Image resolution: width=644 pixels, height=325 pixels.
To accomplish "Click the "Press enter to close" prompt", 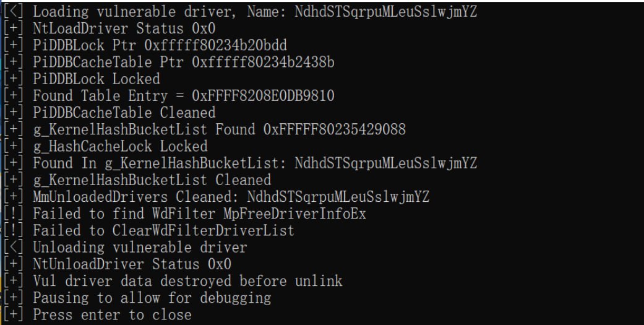I will point(112,314).
